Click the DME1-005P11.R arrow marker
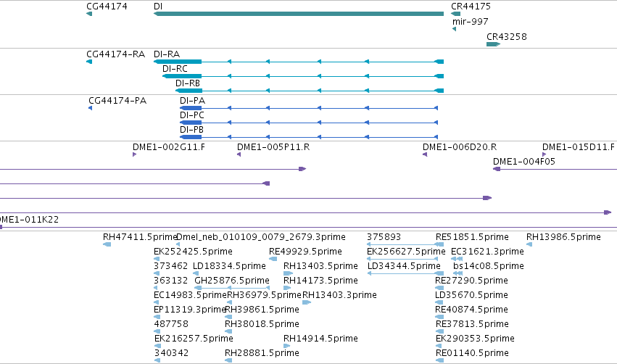This screenshot has width=617, height=364. tap(239, 154)
